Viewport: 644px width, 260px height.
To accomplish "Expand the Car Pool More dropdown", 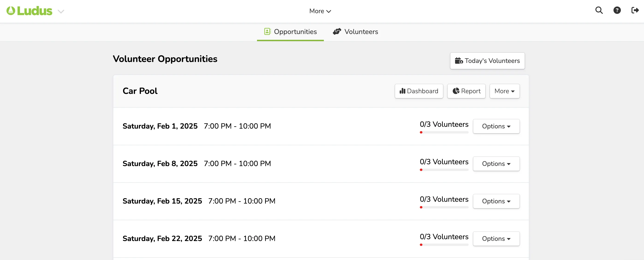I will point(505,91).
